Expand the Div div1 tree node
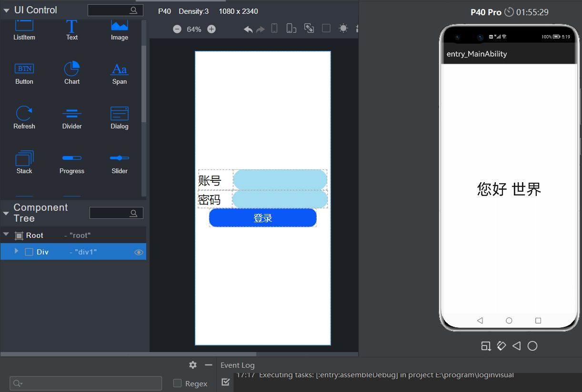 click(x=17, y=251)
